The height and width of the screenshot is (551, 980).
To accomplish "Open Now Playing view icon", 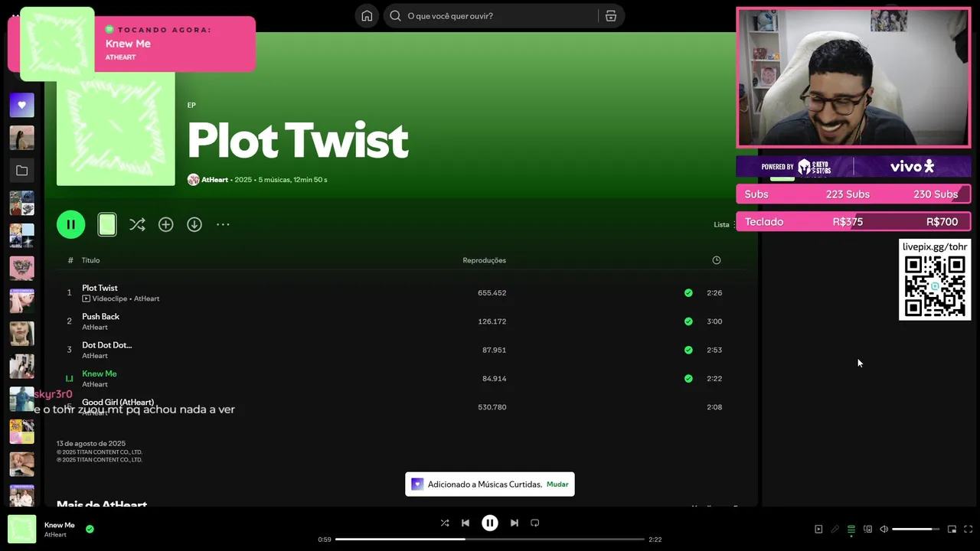I will 818,530.
